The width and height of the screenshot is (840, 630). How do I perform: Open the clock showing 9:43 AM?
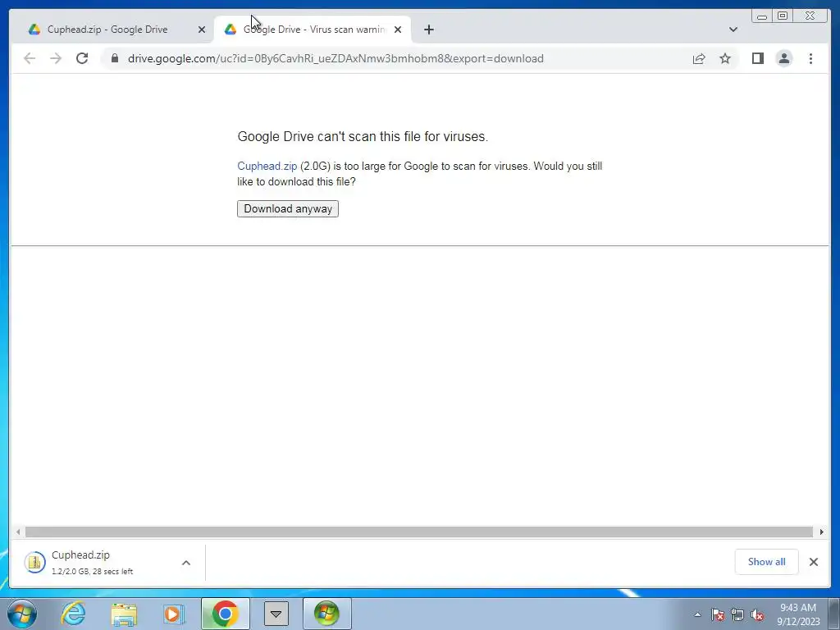tap(798, 614)
